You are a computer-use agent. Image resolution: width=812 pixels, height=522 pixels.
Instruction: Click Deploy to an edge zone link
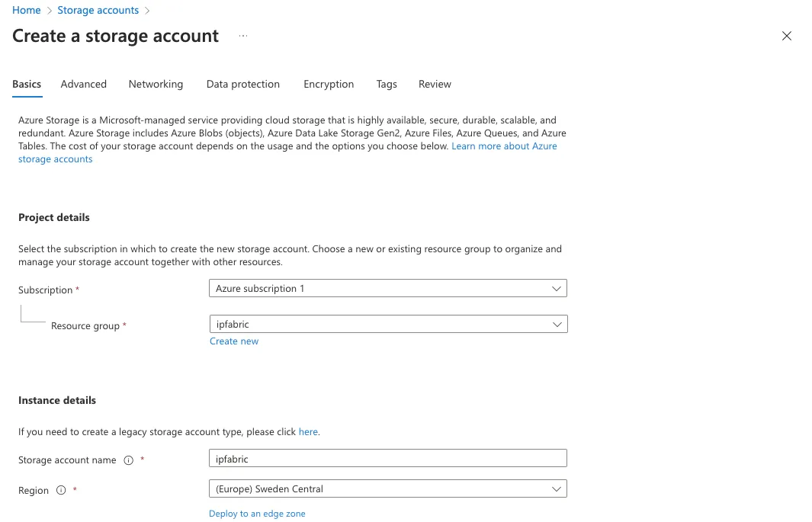pyautogui.click(x=257, y=514)
